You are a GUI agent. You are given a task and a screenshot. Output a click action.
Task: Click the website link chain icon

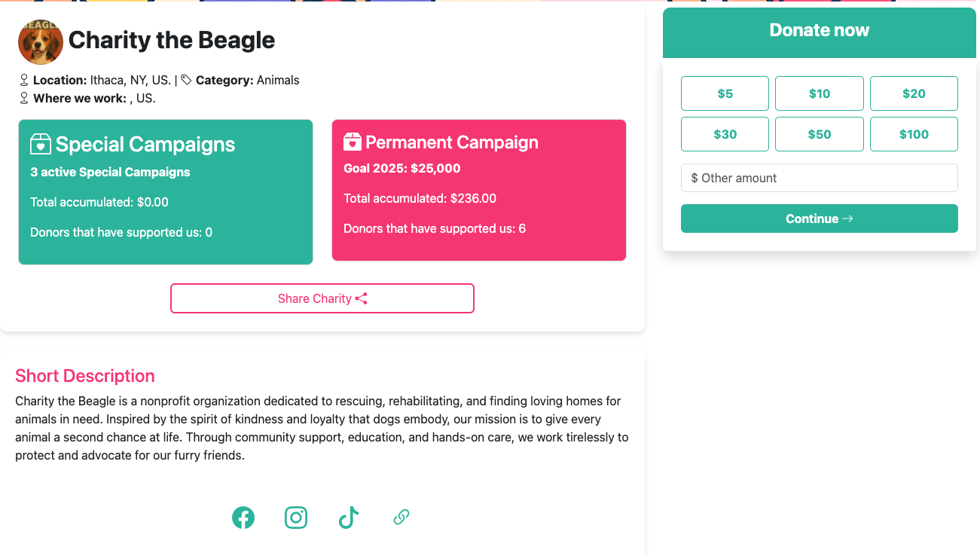pyautogui.click(x=401, y=517)
